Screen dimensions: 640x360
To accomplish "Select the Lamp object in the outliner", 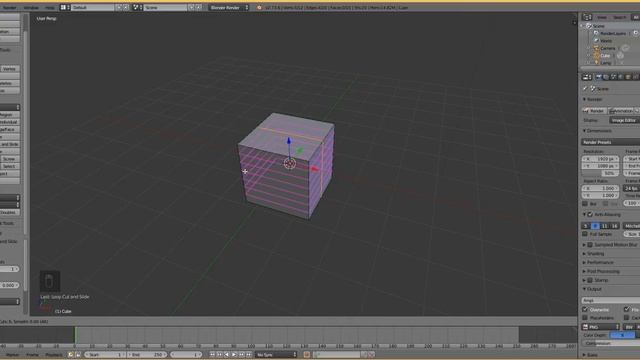I will (x=605, y=63).
